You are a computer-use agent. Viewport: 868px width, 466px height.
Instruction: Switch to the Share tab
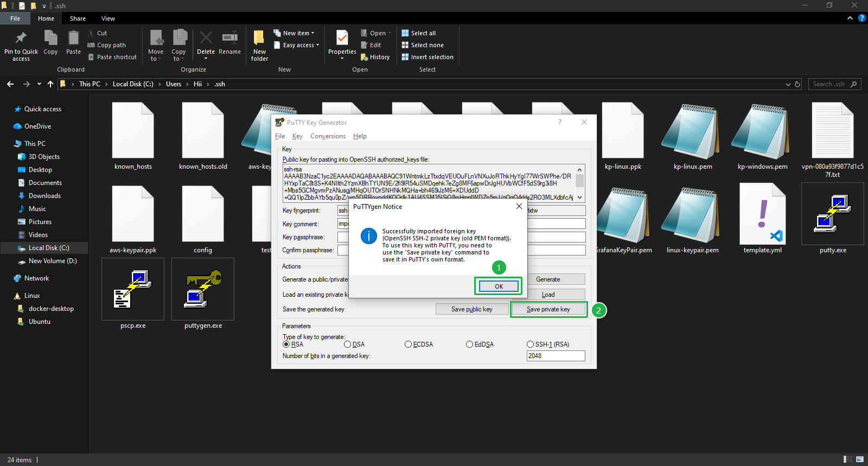click(x=78, y=18)
